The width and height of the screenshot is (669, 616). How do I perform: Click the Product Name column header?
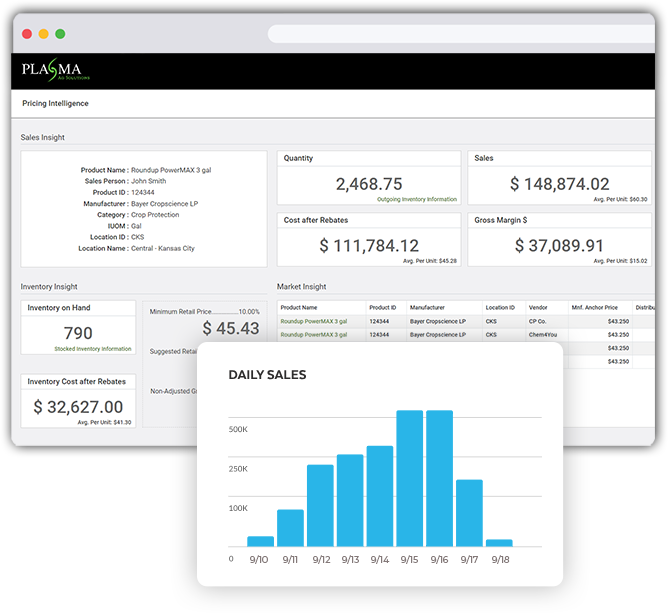click(x=299, y=308)
